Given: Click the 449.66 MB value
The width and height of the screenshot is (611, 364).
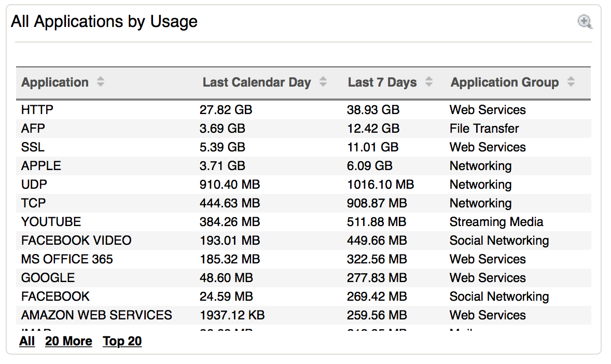Looking at the screenshot, I should pyautogui.click(x=377, y=241).
